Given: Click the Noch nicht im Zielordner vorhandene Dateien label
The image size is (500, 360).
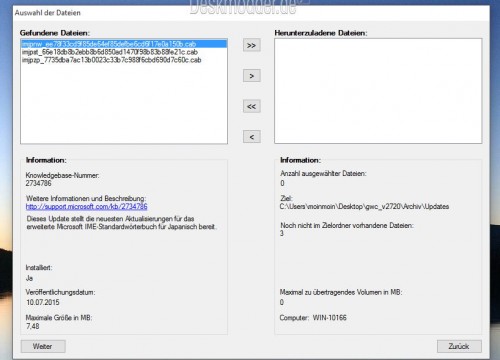Looking at the screenshot, I should click(347, 226).
